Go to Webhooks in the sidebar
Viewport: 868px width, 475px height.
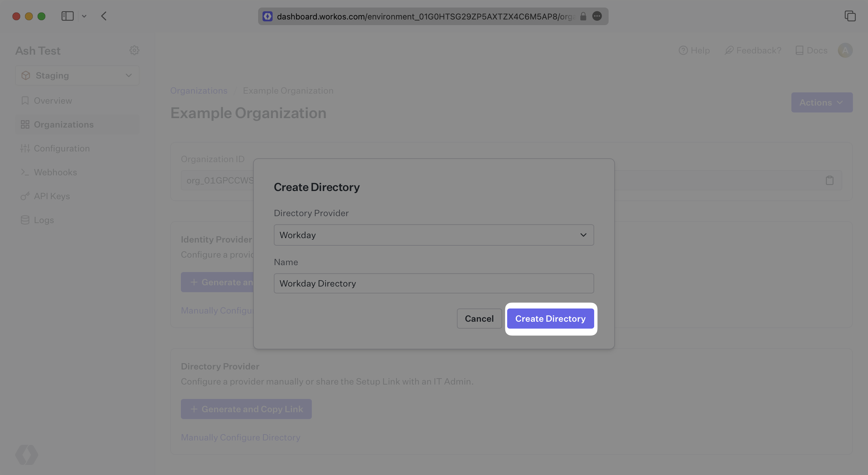[55, 172]
